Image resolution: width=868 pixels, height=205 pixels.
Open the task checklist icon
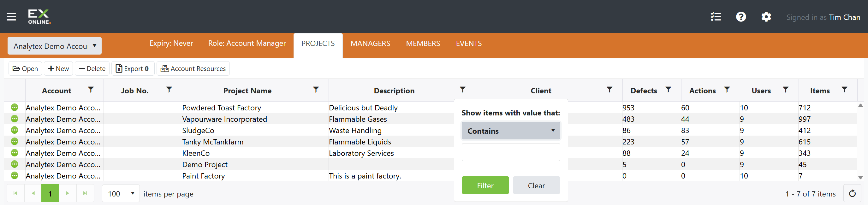point(716,17)
